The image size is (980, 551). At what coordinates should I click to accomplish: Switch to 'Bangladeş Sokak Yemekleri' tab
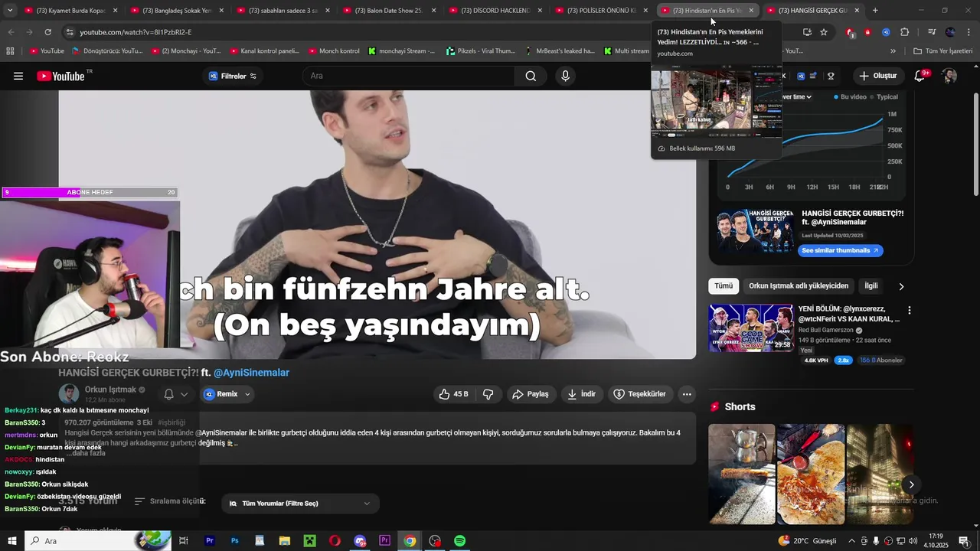[x=176, y=11]
